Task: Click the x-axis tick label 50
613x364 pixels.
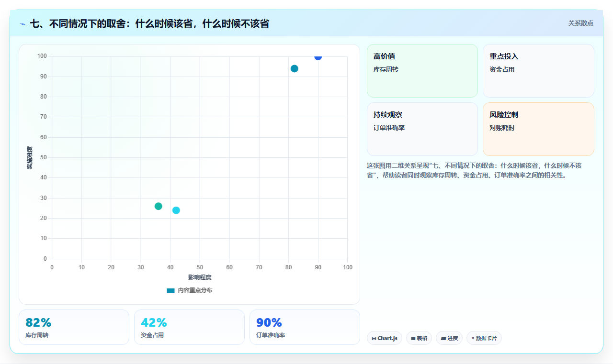Action: coord(200,267)
